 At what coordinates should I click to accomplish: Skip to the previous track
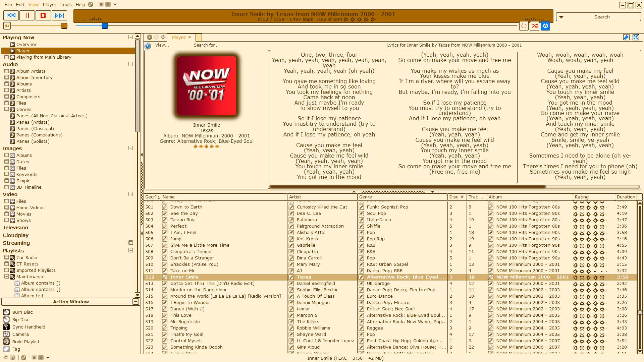tap(11, 15)
